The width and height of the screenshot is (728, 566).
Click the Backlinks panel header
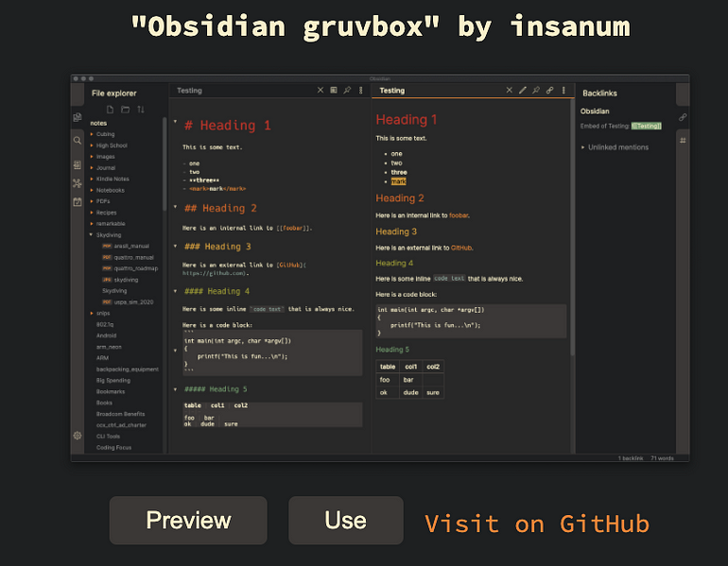point(599,94)
